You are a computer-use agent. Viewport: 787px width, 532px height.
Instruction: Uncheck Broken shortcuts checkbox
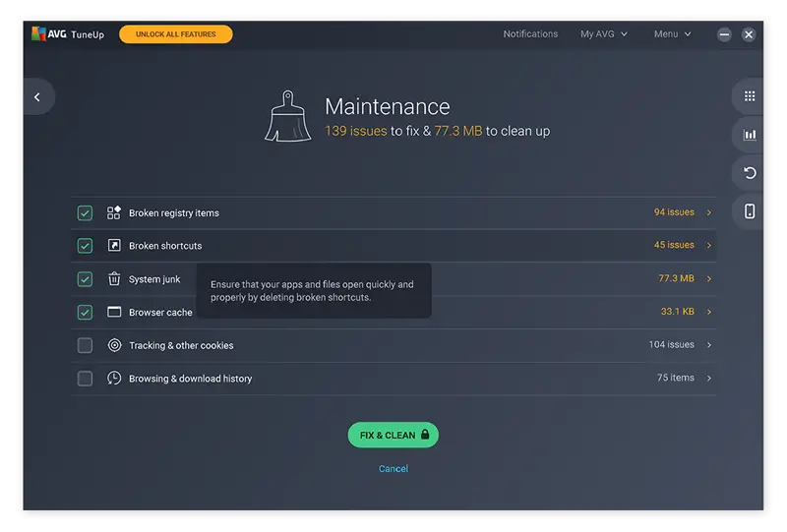pyautogui.click(x=85, y=246)
